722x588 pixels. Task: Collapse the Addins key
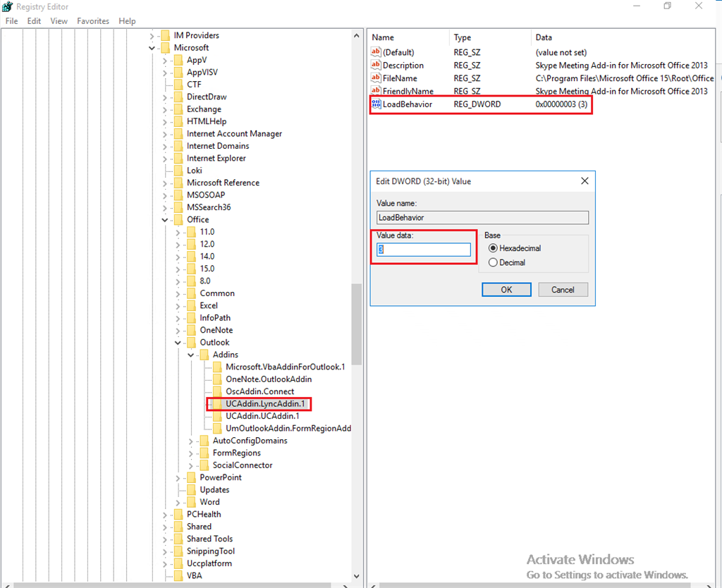click(190, 355)
